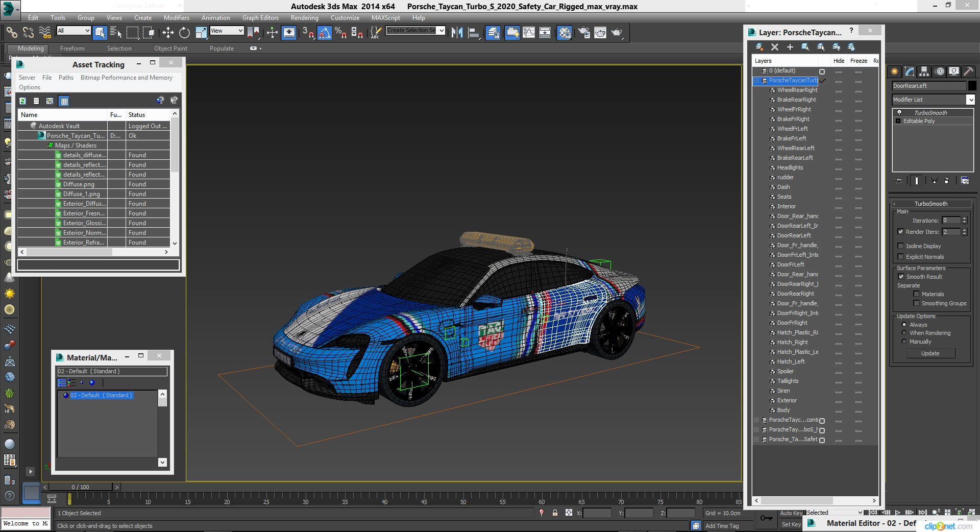Select When Rendering update option
980x532 pixels.
904,333
